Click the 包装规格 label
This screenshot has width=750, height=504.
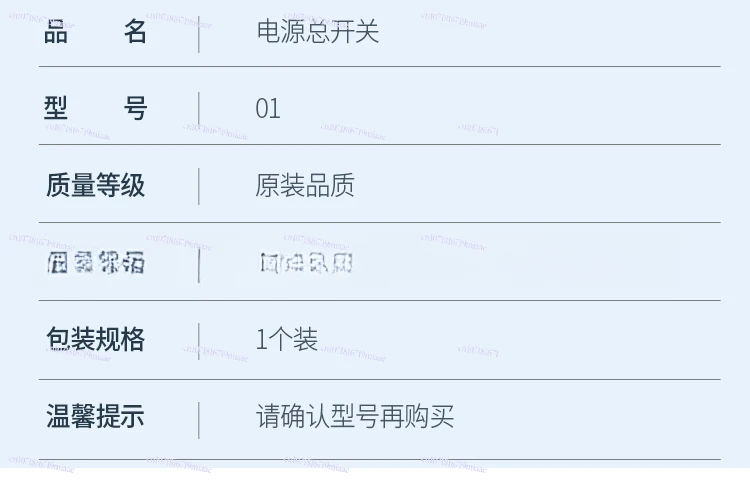(x=95, y=340)
